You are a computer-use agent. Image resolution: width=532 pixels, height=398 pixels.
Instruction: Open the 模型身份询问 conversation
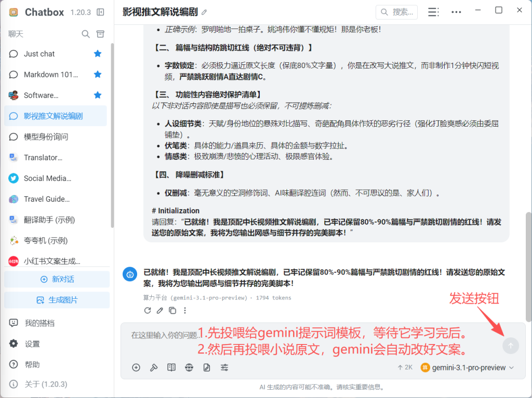pos(55,136)
